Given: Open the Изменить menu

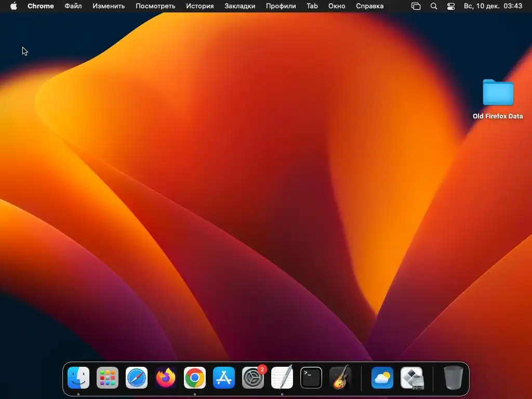Looking at the screenshot, I should point(109,6).
